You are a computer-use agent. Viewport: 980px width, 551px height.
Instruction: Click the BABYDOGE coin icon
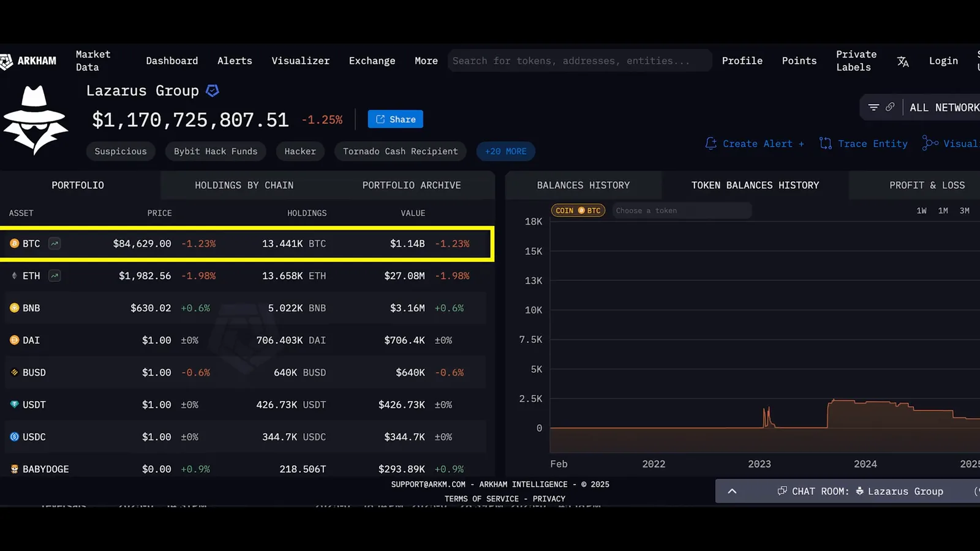[x=15, y=469]
